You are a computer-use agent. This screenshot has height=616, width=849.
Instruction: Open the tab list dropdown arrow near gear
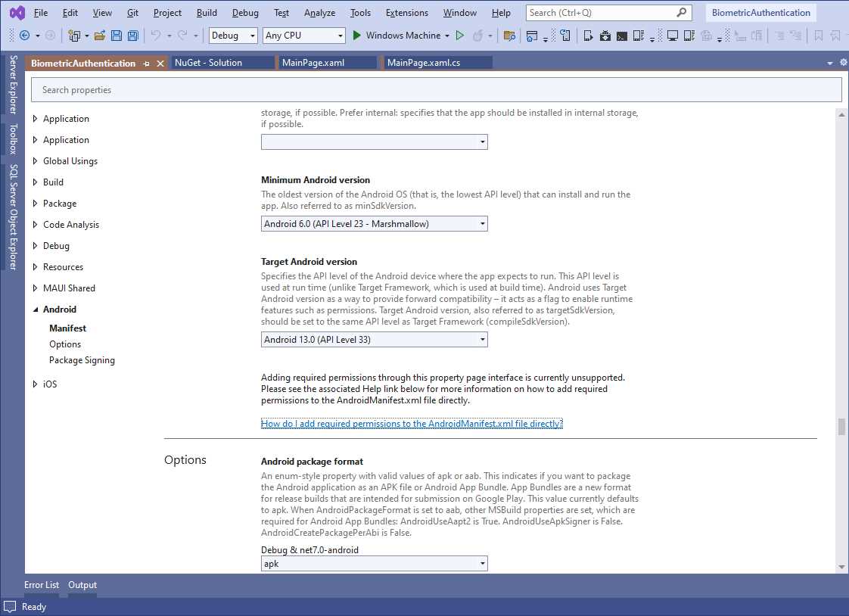tap(829, 64)
